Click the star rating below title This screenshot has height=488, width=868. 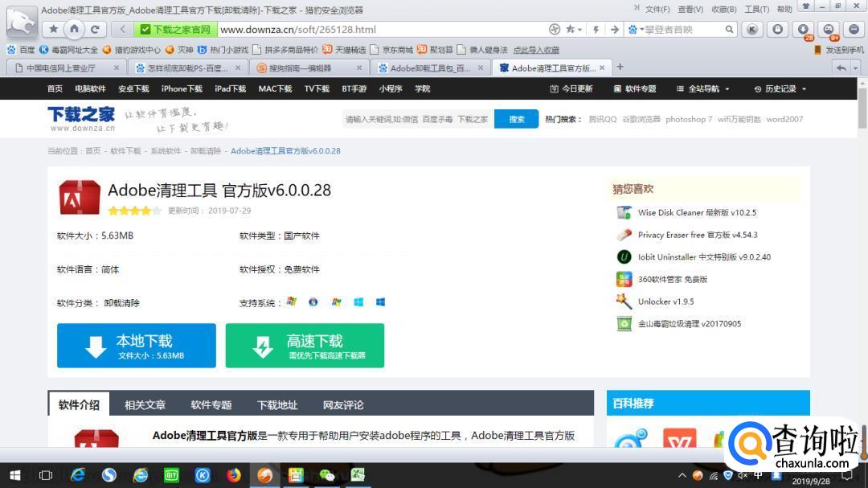(134, 211)
